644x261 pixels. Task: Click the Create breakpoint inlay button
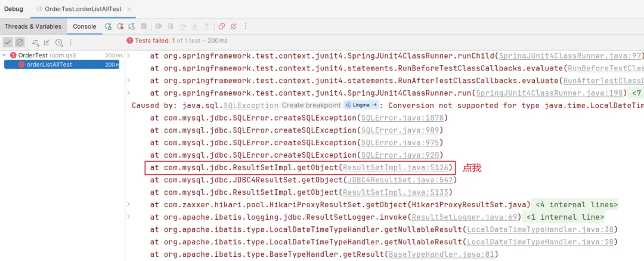pyautogui.click(x=311, y=105)
